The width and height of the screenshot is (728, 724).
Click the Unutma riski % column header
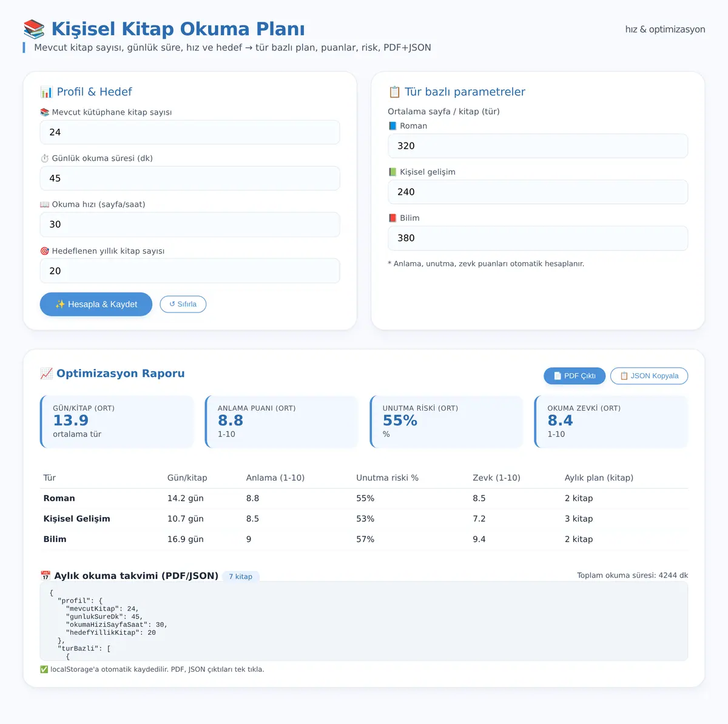(x=388, y=478)
